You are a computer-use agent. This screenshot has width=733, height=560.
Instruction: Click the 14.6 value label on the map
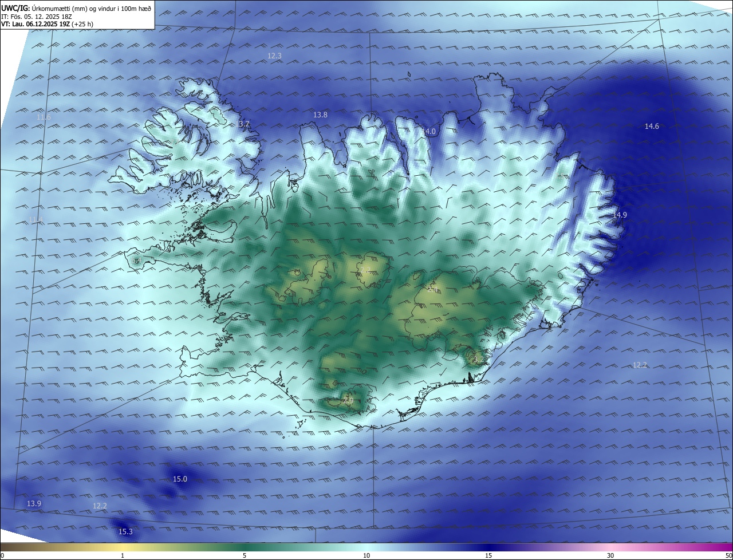[652, 126]
